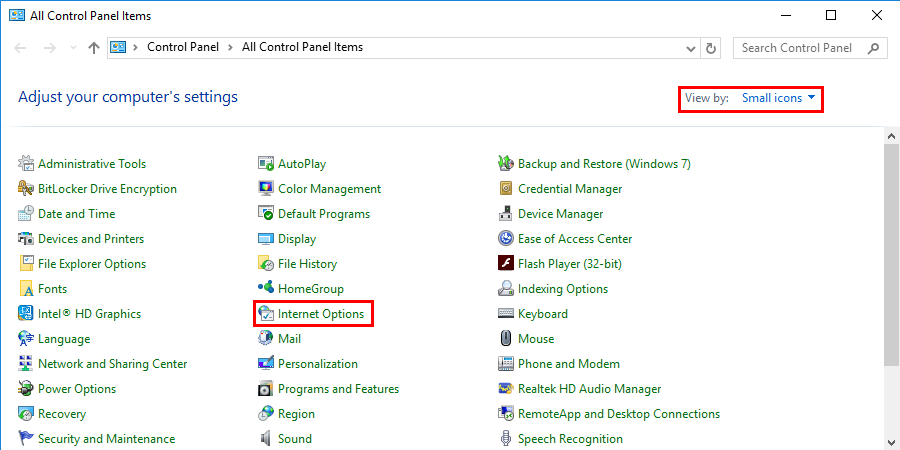Open the Device Manager link text
This screenshot has width=900, height=450.
tap(561, 214)
